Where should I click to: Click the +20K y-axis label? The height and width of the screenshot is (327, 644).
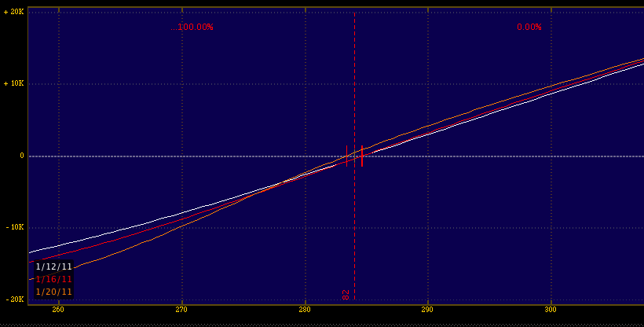pos(13,13)
